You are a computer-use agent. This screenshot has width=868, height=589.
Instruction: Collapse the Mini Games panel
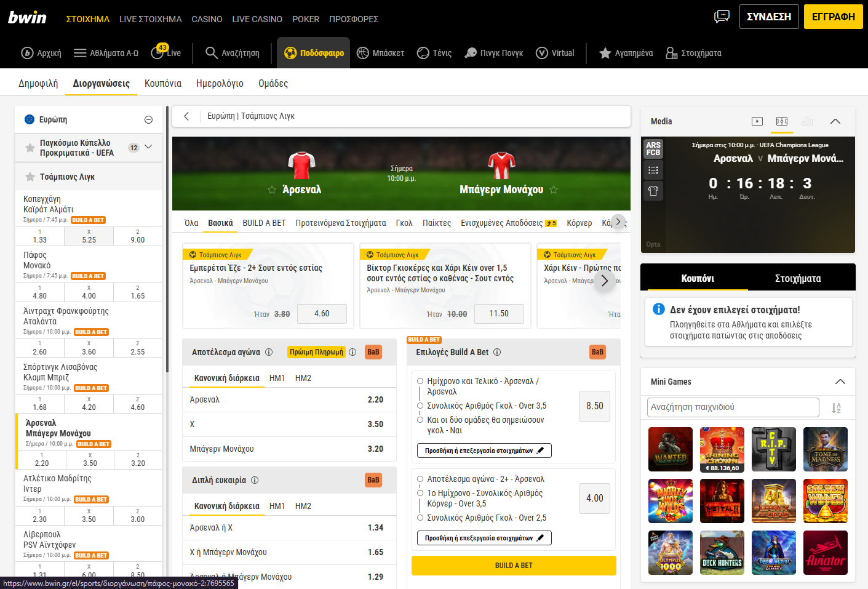coord(840,382)
